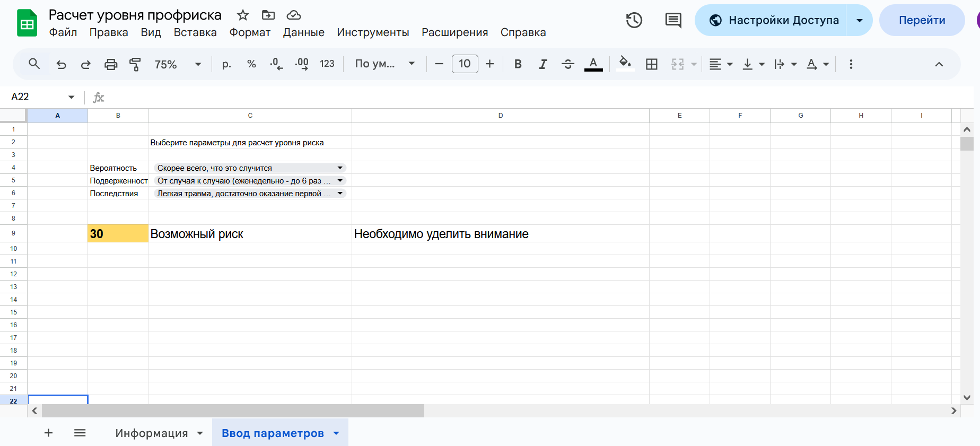Screen dimensions: 980x446
Task: Open the Данные menu
Action: pyautogui.click(x=303, y=32)
